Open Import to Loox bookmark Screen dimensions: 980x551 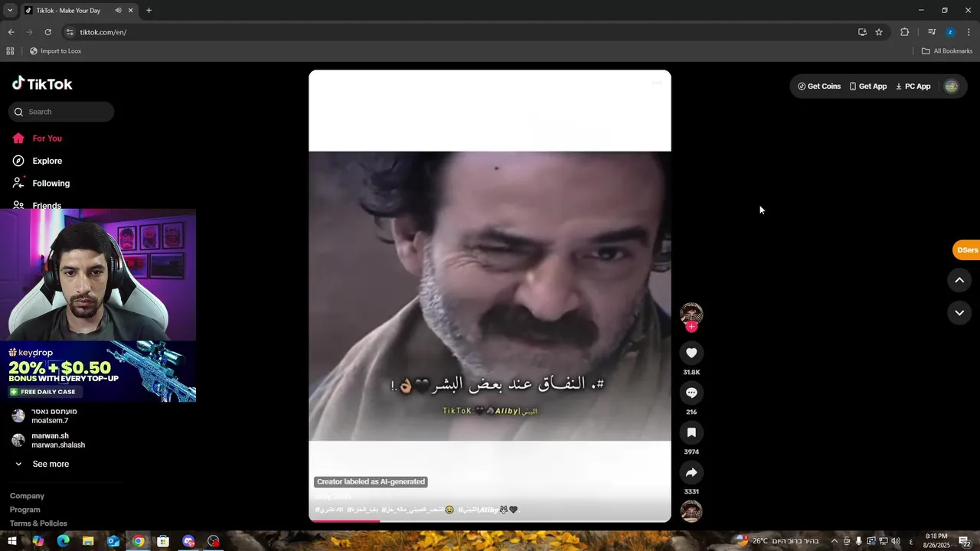point(55,51)
